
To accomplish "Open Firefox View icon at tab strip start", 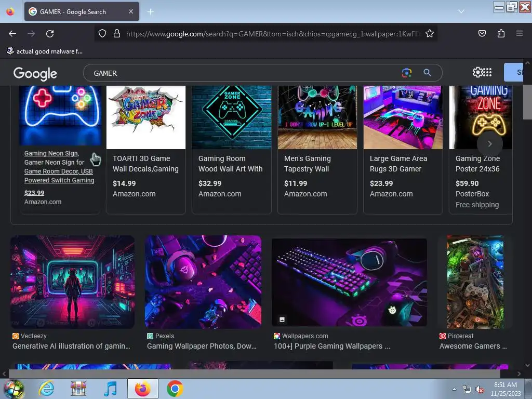I will [10, 11].
